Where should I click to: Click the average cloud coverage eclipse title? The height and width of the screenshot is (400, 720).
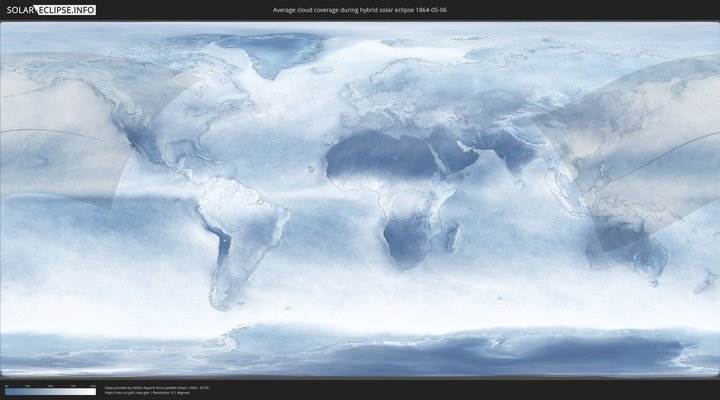(360, 10)
